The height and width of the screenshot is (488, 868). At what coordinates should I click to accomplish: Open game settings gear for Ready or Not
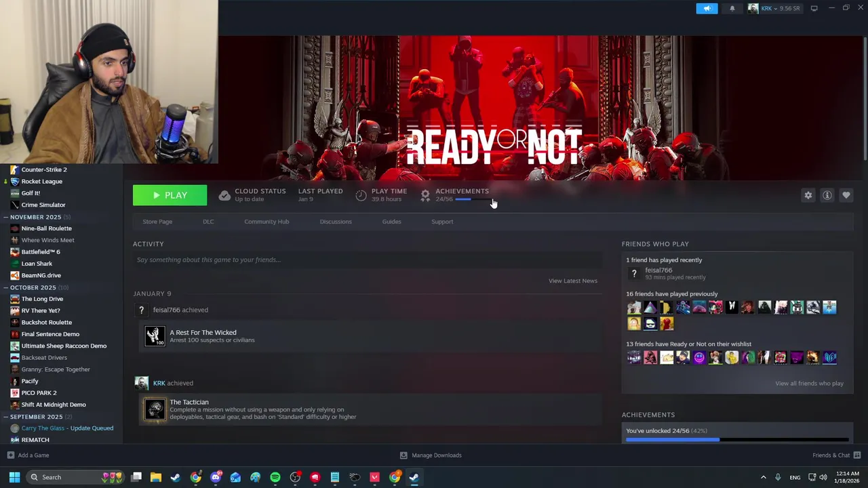tap(808, 195)
